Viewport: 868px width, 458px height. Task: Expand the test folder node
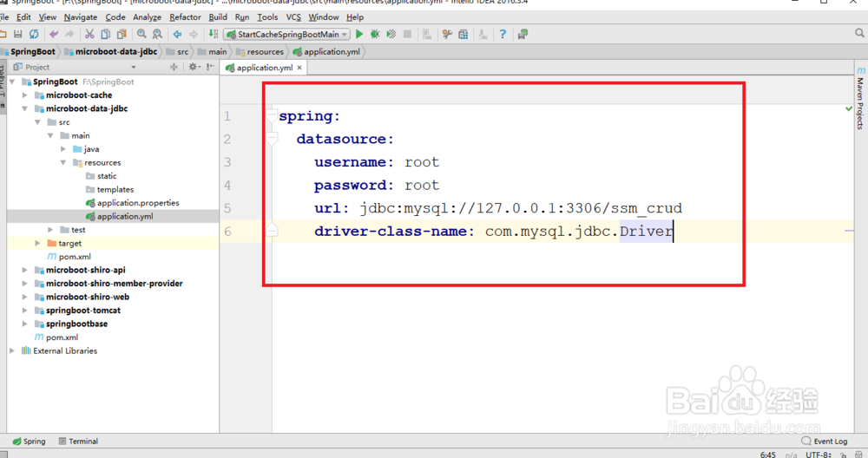[50, 230]
